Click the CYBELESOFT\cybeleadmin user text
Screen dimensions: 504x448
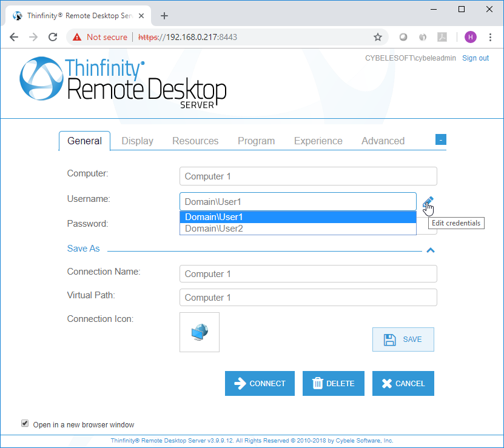pyautogui.click(x=411, y=58)
